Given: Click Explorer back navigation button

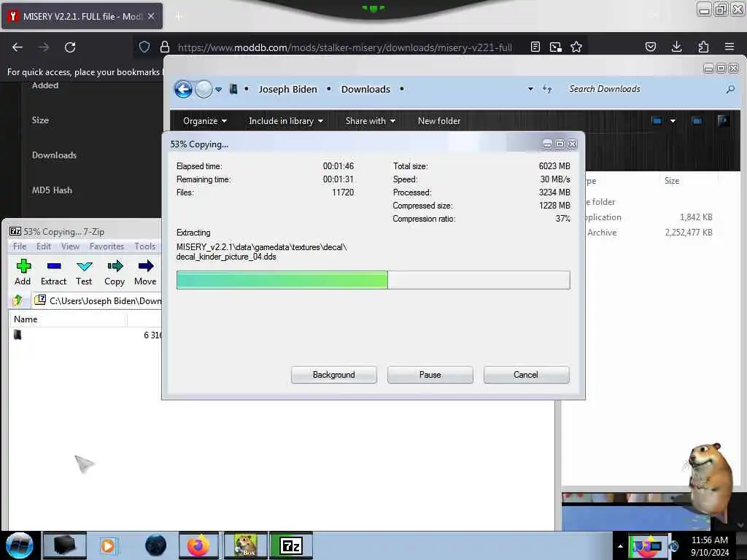Looking at the screenshot, I should [x=183, y=89].
